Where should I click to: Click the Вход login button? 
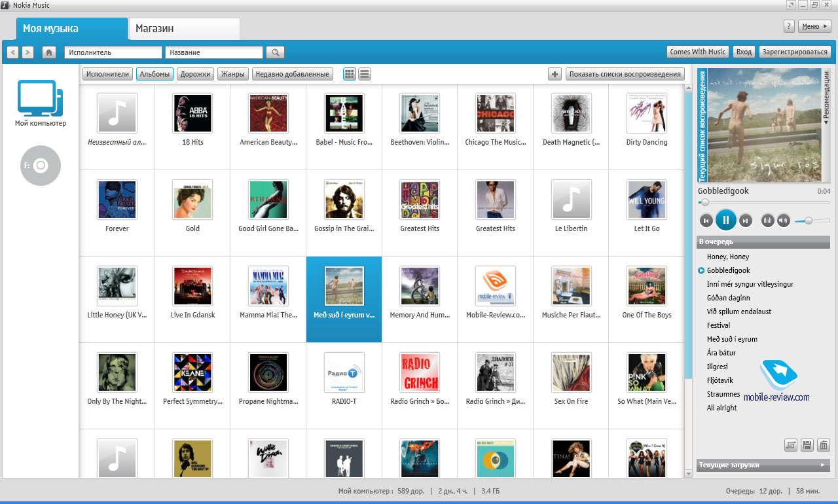click(x=744, y=52)
